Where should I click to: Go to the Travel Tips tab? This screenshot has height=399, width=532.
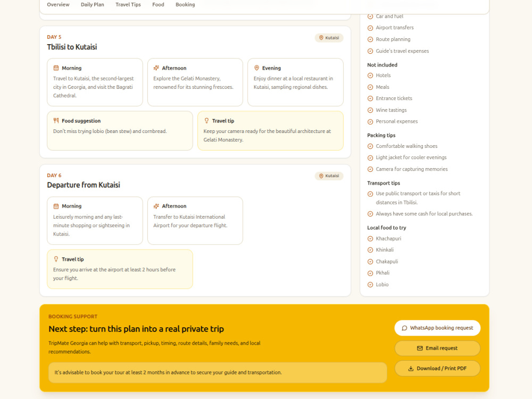pyautogui.click(x=128, y=4)
